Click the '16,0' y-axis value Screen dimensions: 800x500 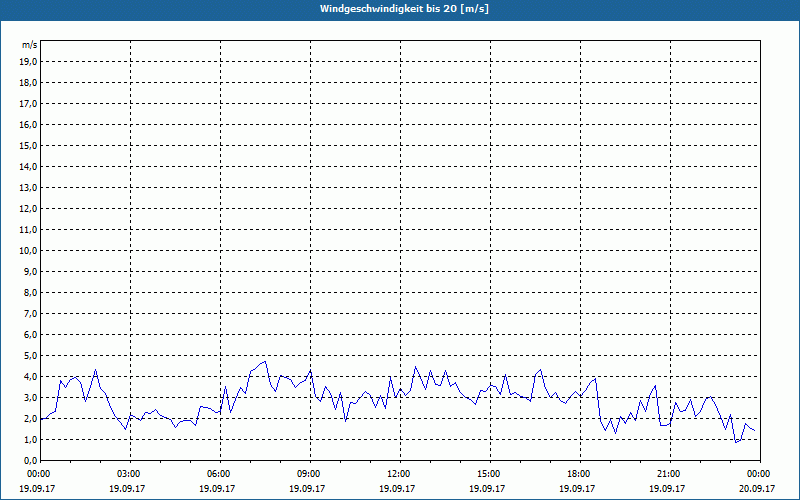[x=28, y=124]
